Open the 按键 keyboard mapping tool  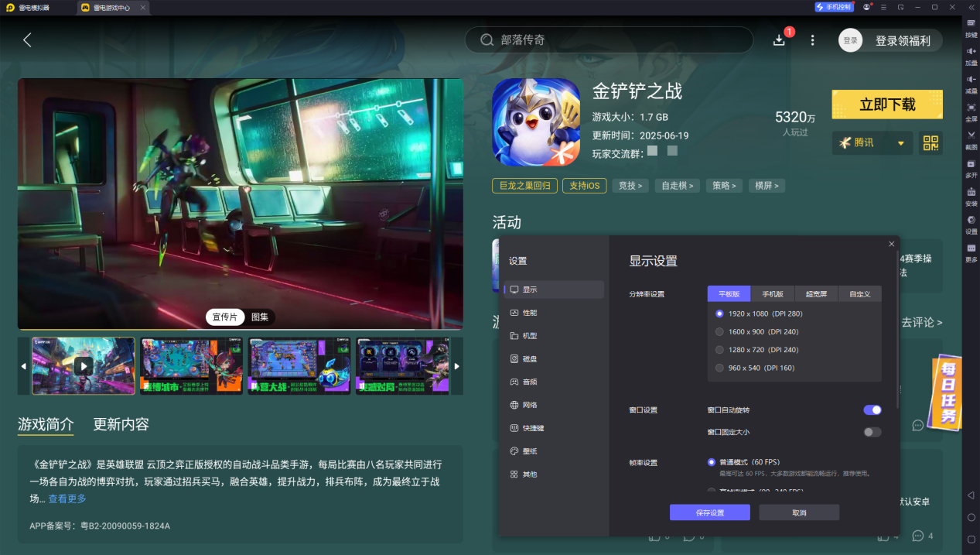tap(971, 27)
